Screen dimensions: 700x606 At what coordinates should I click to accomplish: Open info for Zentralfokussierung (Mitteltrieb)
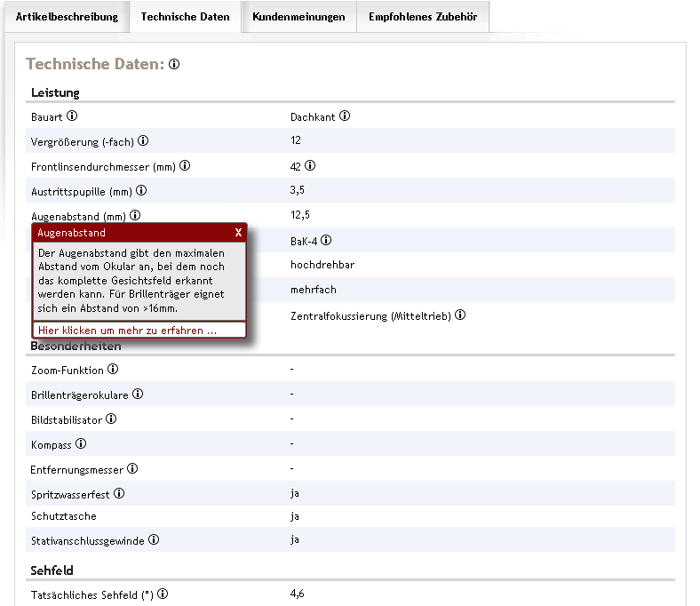tap(460, 315)
